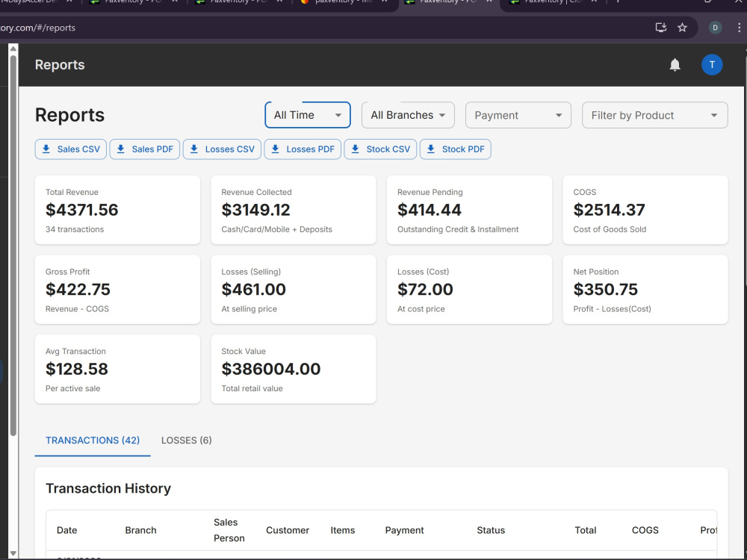Click the Total column header
Screen dimensions: 747x560
point(586,530)
